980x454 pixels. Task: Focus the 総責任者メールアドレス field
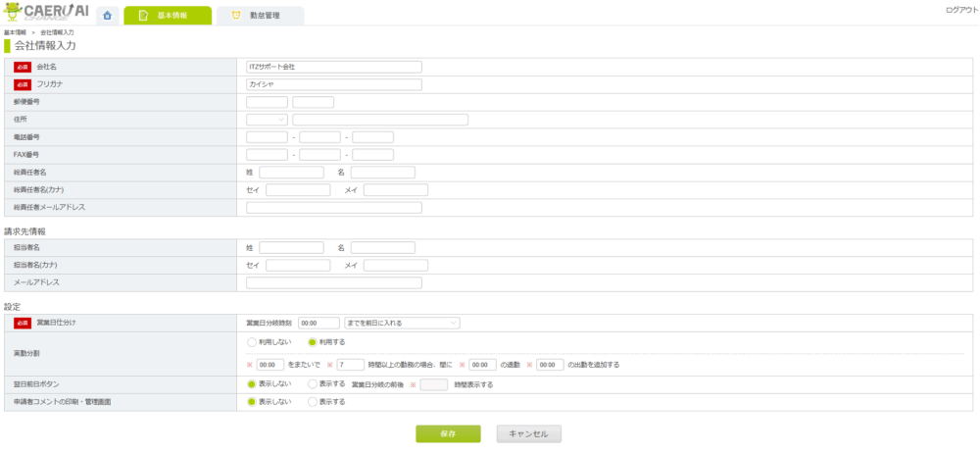pyautogui.click(x=333, y=208)
